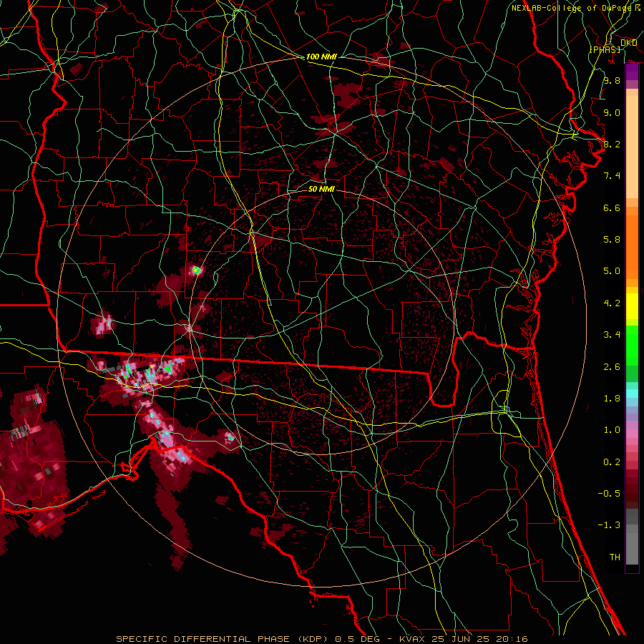Click the "[PHAS]" legend unit label
The width and height of the screenshot is (644, 644).
tap(605, 49)
